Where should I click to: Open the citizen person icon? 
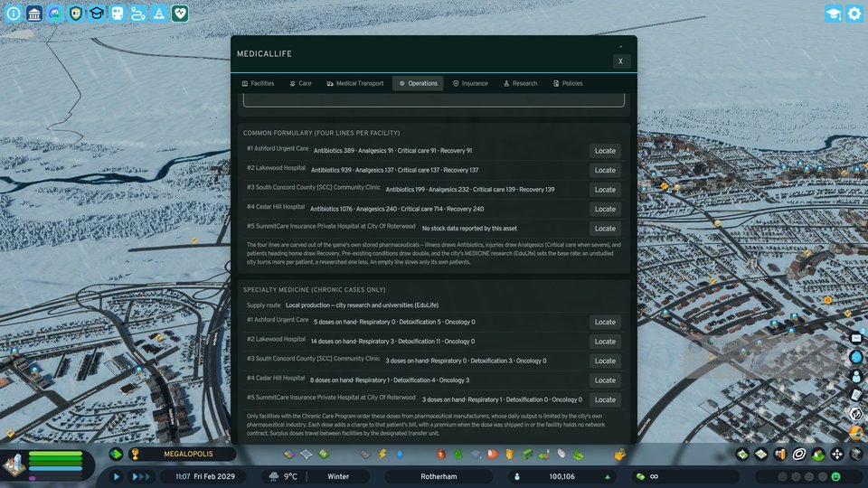856,376
